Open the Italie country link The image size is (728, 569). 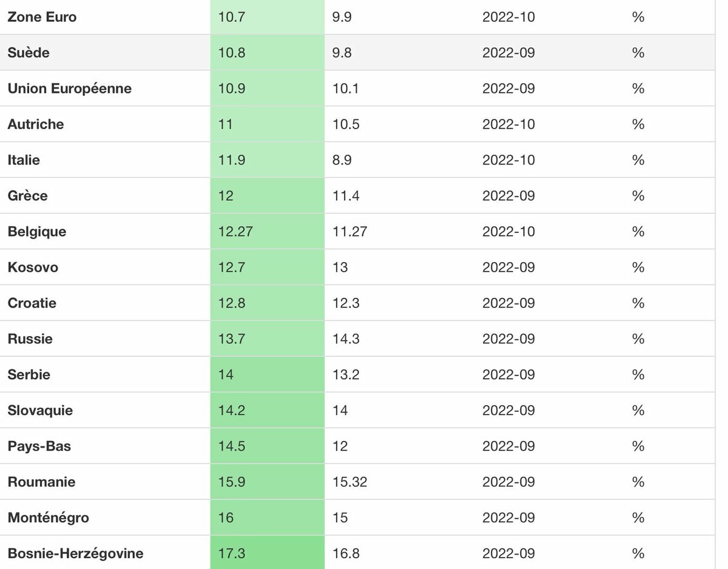pyautogui.click(x=24, y=160)
